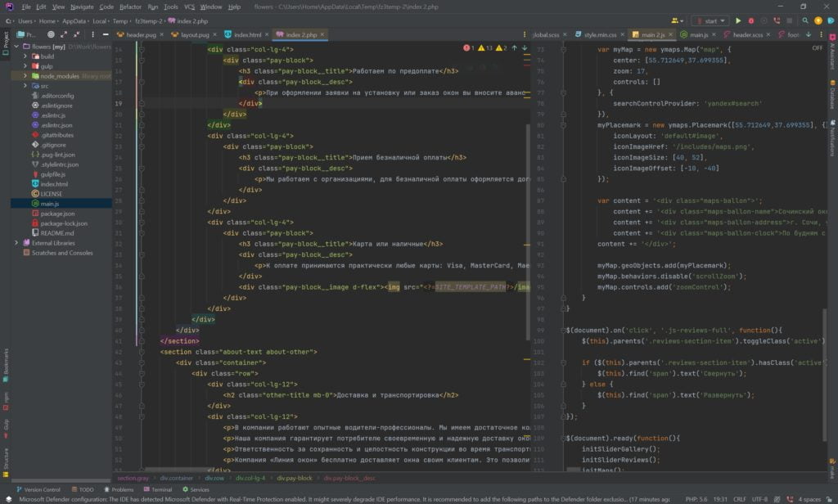The image size is (838, 504).
Task: Click the Debug bug icon in the toolbar
Action: pyautogui.click(x=750, y=20)
